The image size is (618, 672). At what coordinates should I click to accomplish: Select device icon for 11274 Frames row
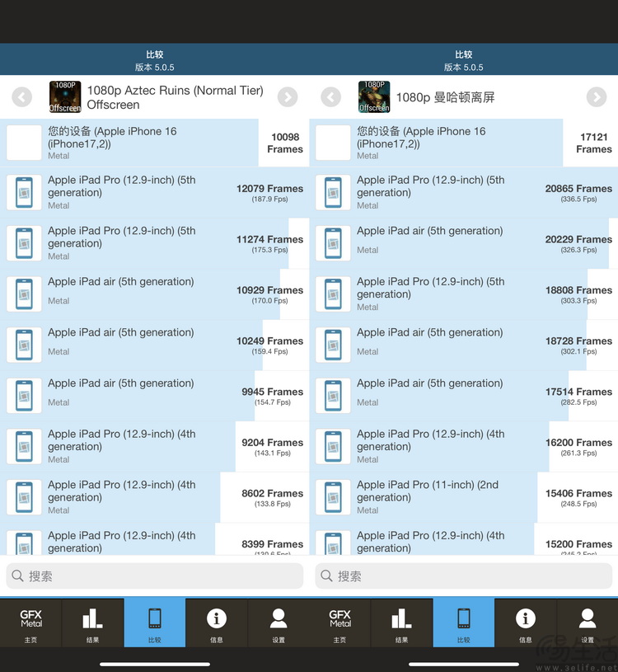point(24,243)
